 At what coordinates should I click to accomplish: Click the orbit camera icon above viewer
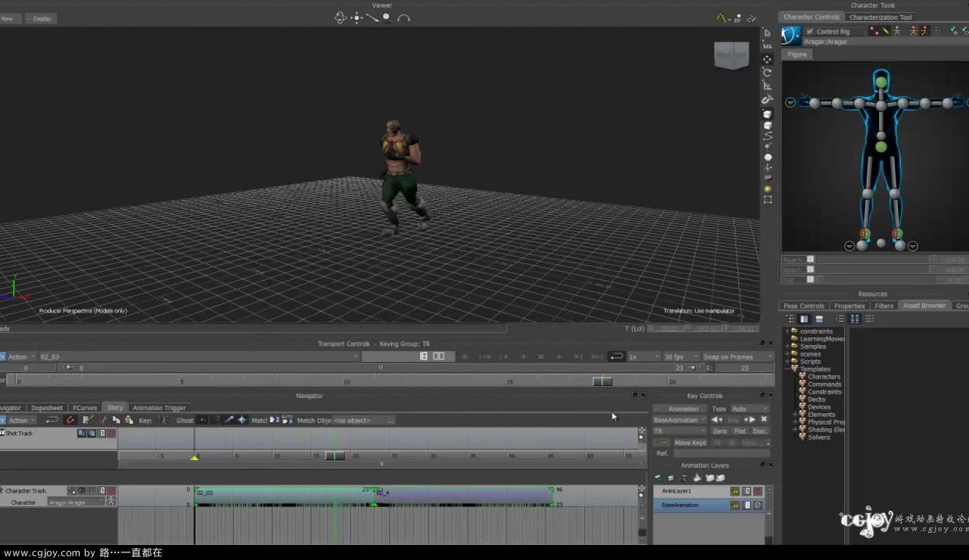341,17
